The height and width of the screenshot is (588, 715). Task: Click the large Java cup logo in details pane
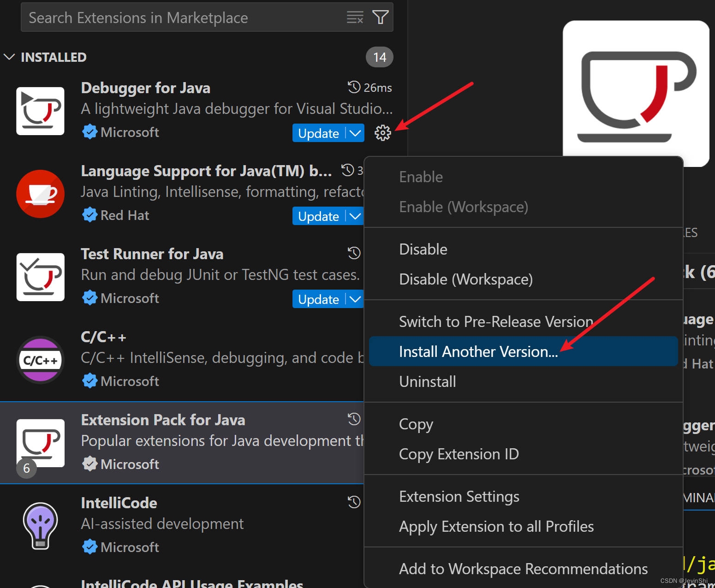[x=636, y=94]
